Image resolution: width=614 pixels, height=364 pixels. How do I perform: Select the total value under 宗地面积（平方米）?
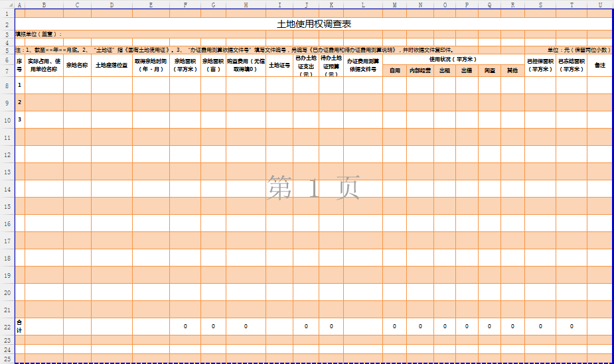point(185,326)
